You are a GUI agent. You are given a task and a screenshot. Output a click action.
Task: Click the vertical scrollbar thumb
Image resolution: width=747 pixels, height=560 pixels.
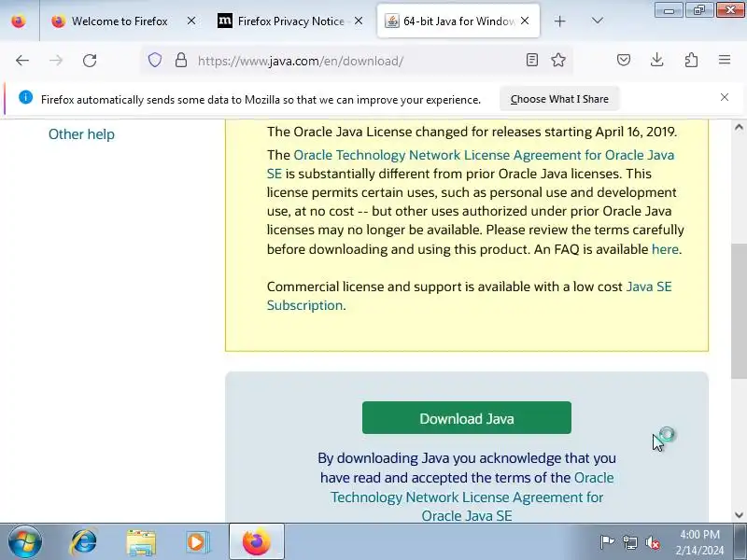(739, 312)
